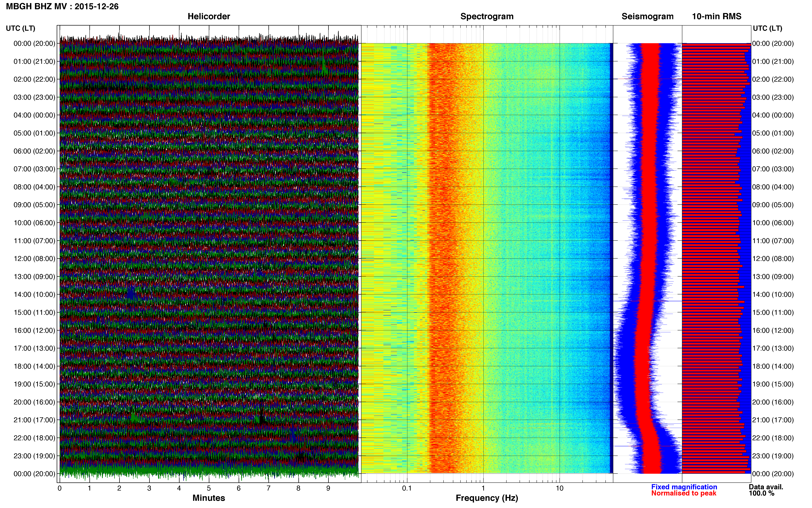
Task: Click tick '5' on the Minutes axis
Action: tap(209, 488)
